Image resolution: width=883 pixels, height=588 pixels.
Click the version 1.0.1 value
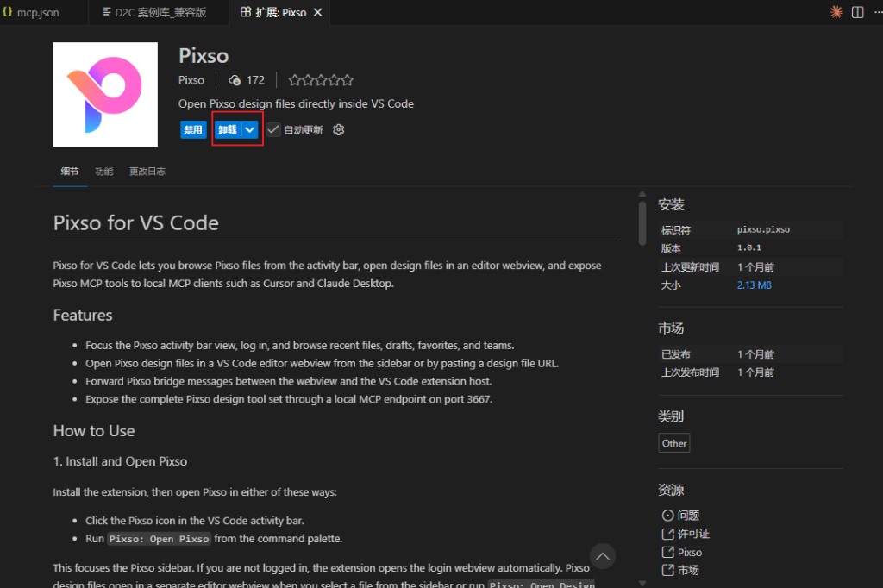click(x=749, y=247)
